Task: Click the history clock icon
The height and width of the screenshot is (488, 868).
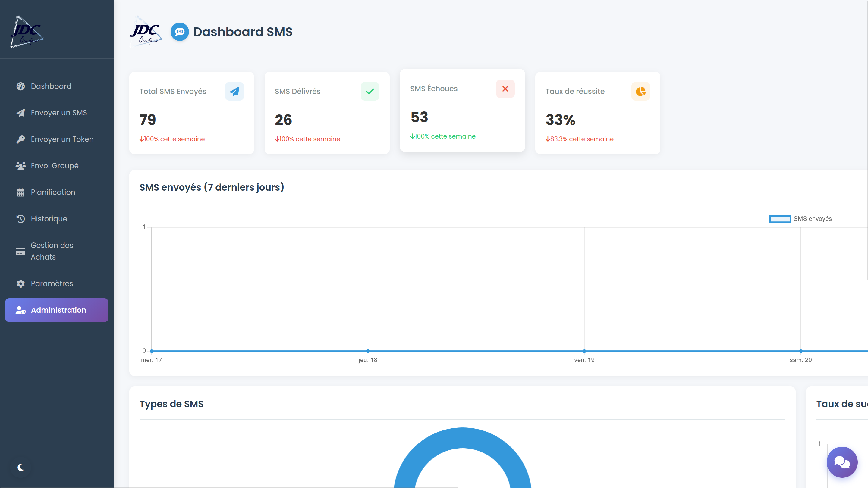Action: click(x=20, y=219)
